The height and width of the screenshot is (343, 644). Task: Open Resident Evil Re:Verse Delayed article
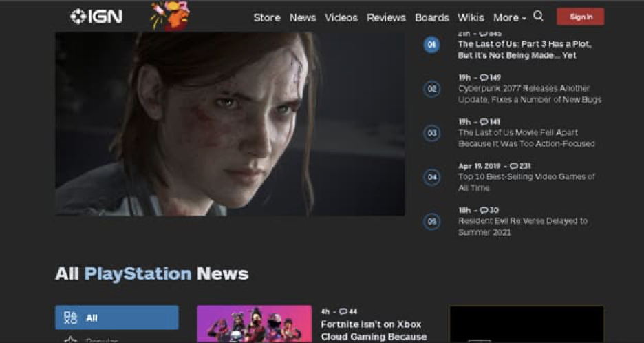[523, 227]
